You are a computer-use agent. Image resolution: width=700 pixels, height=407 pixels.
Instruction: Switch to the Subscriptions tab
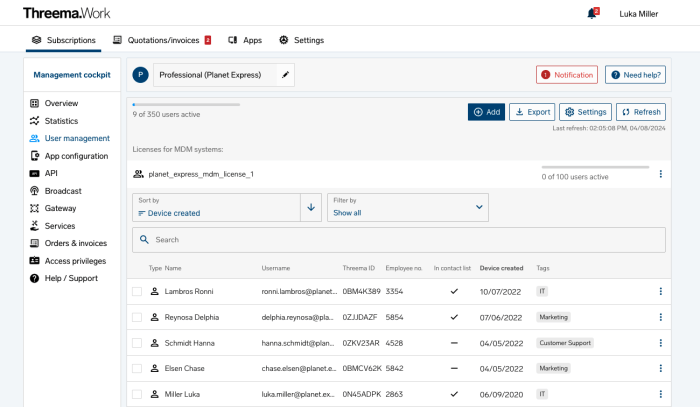click(63, 40)
